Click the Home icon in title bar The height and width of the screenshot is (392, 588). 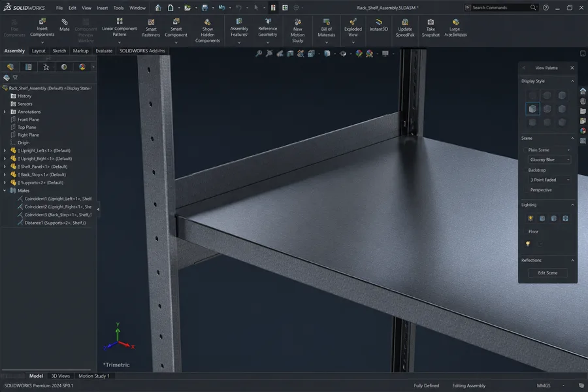(158, 7)
